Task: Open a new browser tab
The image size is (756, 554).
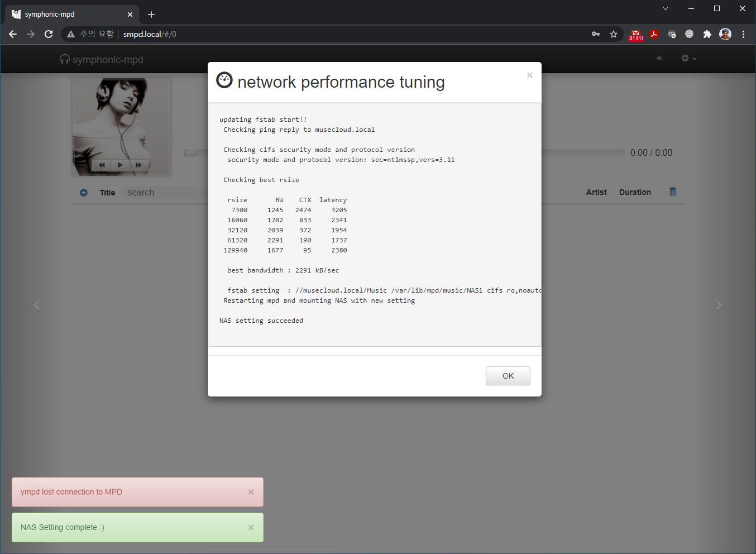Action: coord(151,15)
